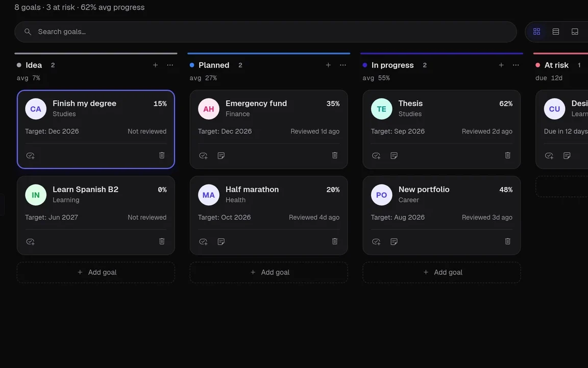Image resolution: width=588 pixels, height=368 pixels.
Task: Open the Emergency fund goal title
Action: [x=256, y=103]
